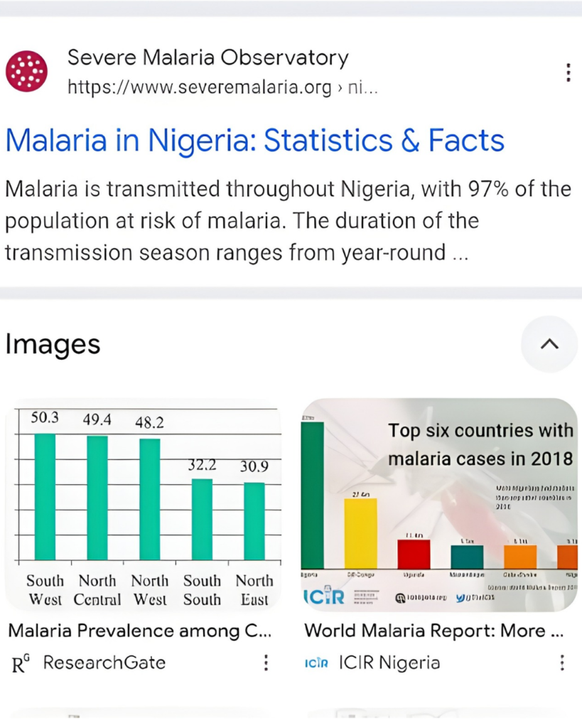Click the ICIR Nigeria source icon

tap(316, 663)
